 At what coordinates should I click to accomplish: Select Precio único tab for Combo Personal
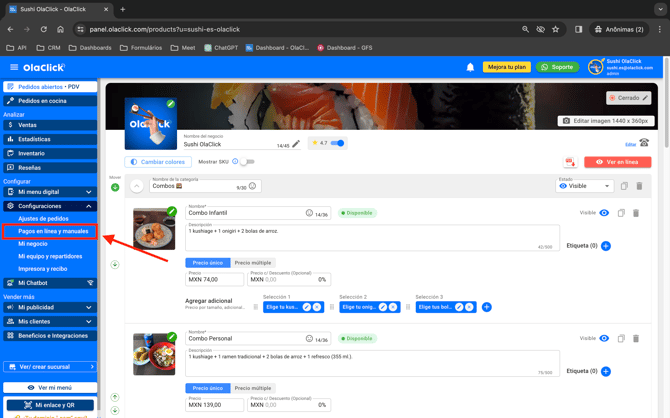pos(208,388)
